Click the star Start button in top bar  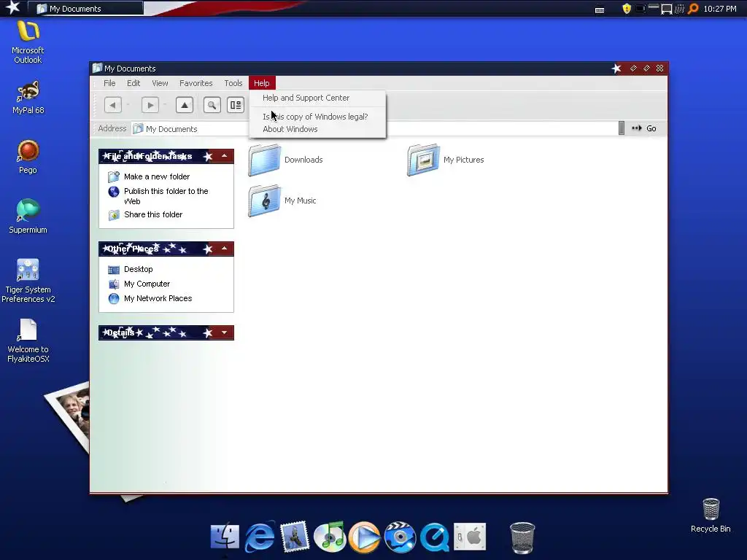pyautogui.click(x=13, y=7)
